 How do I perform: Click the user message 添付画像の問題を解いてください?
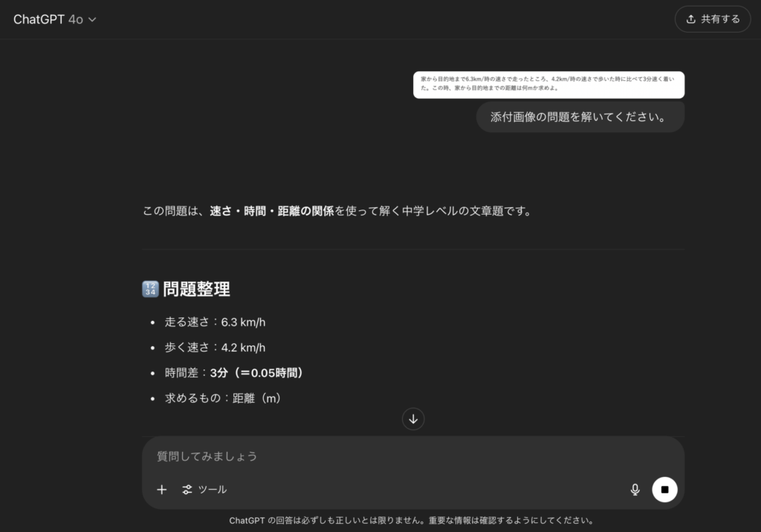[x=580, y=117]
